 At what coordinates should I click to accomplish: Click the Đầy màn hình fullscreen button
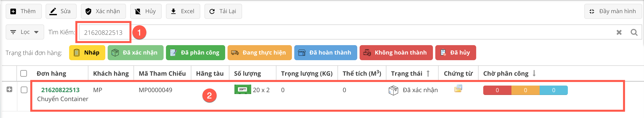[x=613, y=11]
